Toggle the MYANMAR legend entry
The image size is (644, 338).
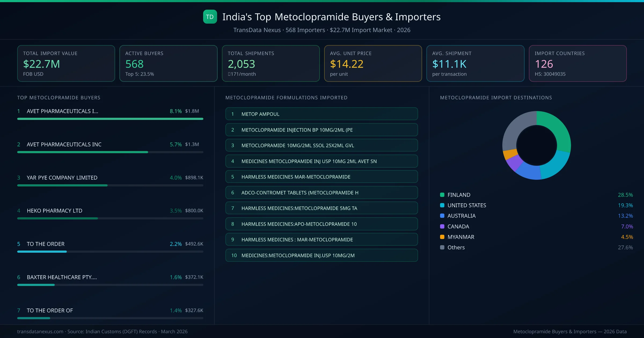pyautogui.click(x=461, y=237)
